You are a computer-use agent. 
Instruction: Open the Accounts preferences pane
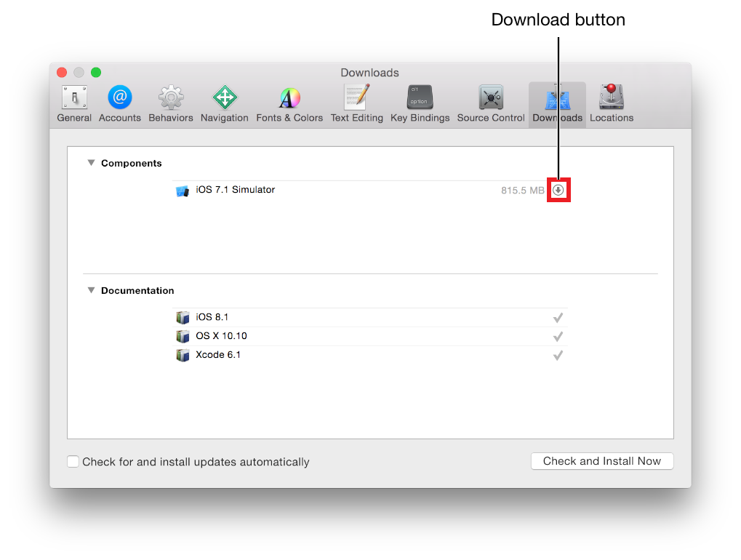[x=120, y=103]
